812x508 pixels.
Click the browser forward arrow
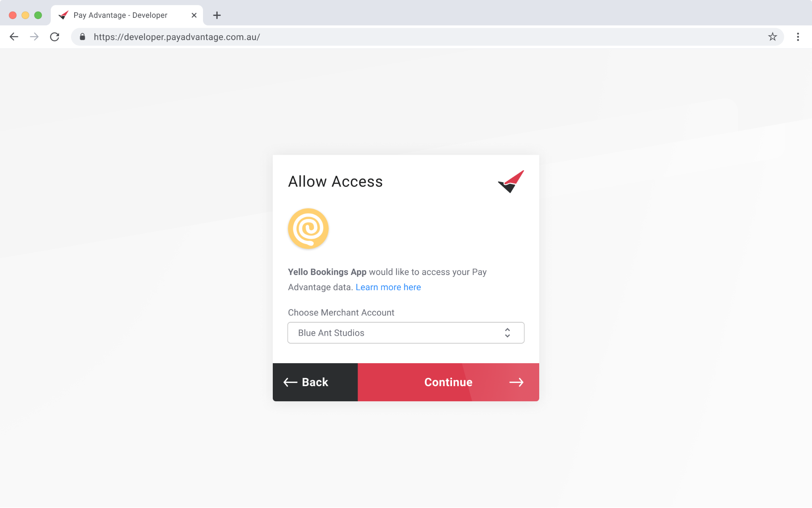(x=34, y=37)
